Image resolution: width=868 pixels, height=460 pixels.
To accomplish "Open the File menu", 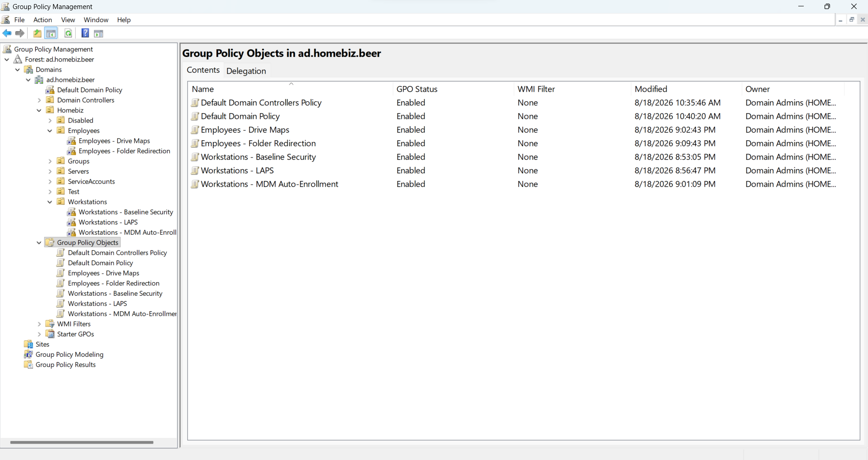I will point(19,20).
